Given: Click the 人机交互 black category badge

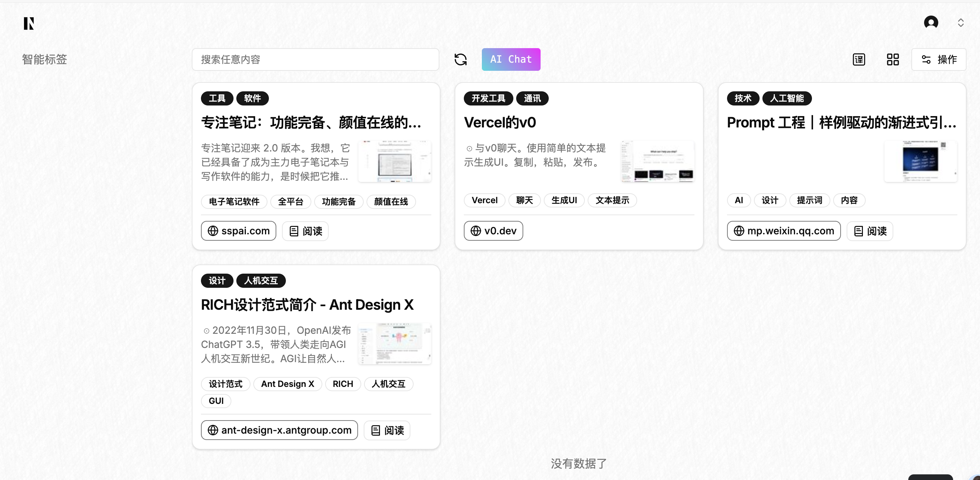Looking at the screenshot, I should [x=261, y=281].
